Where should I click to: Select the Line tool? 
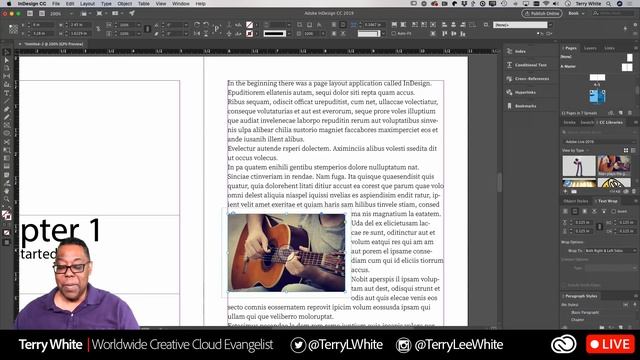click(7, 101)
